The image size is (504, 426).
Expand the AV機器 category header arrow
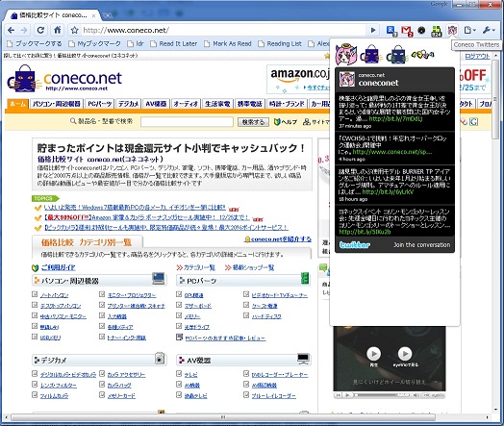click(x=181, y=360)
